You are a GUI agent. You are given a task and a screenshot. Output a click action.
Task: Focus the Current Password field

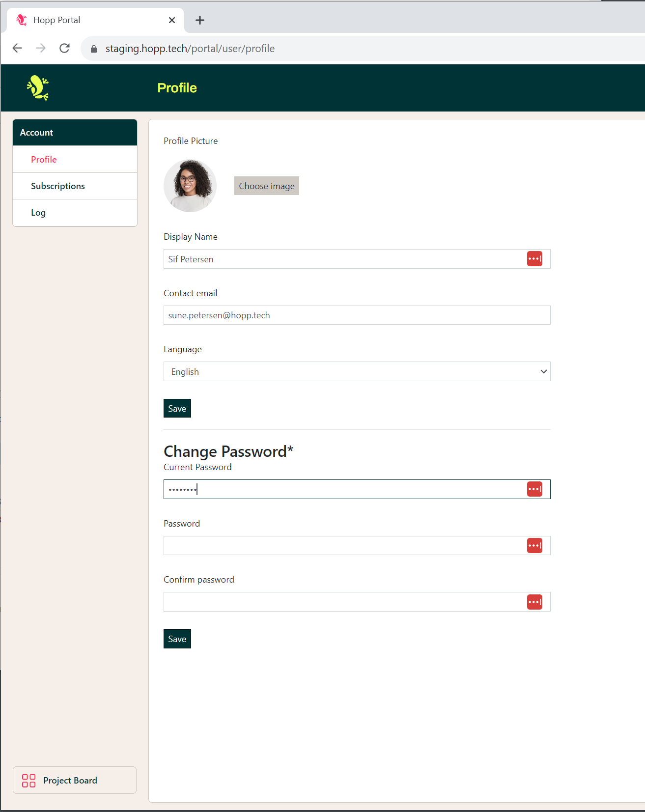tap(357, 489)
